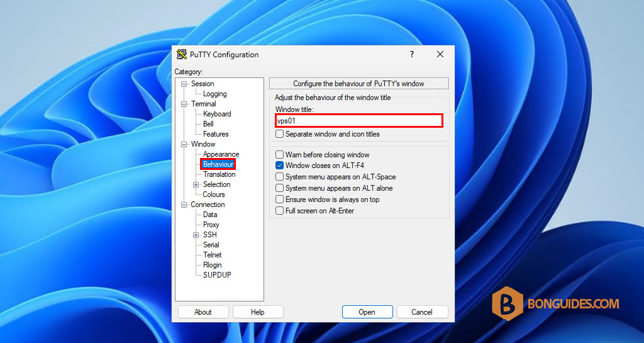
Task: Select the Selection category
Action: point(216,184)
